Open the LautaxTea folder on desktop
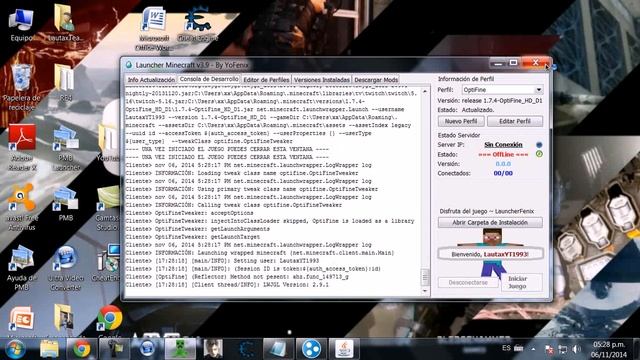The height and width of the screenshot is (360, 640). [x=64, y=23]
